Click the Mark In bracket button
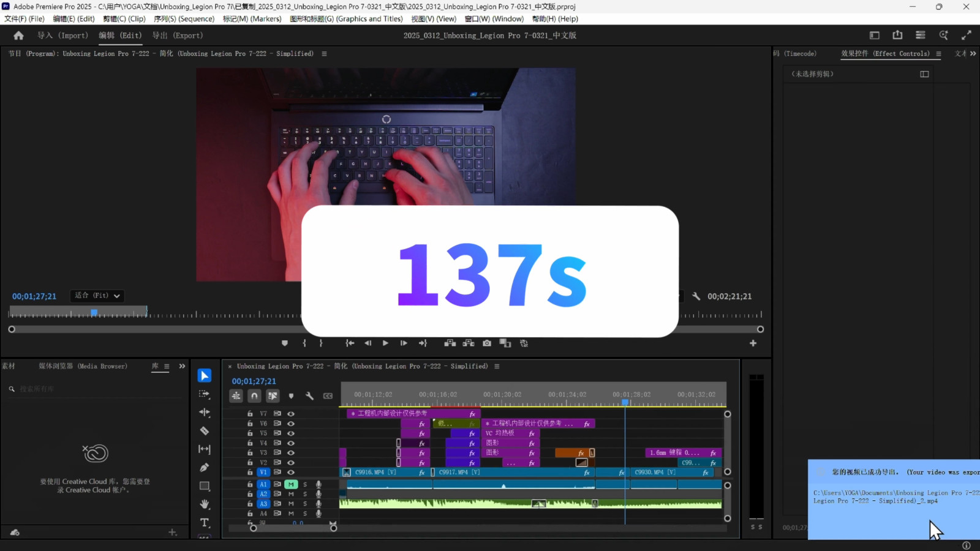 click(x=304, y=343)
